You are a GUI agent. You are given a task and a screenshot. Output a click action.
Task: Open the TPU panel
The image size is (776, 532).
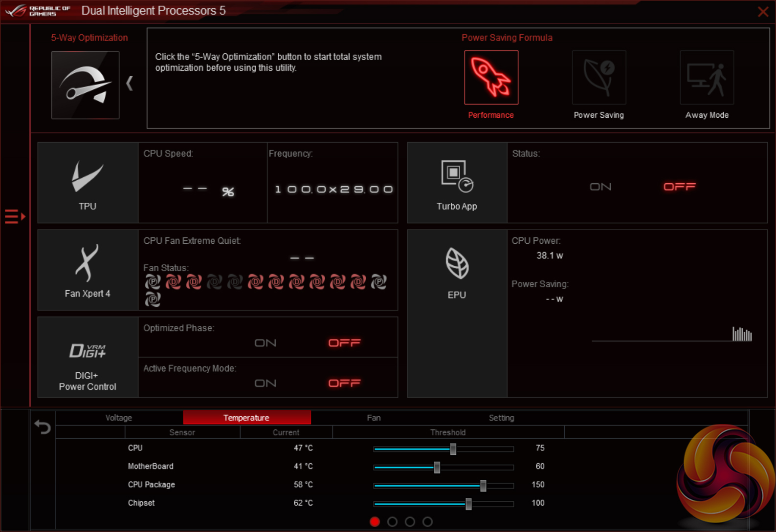[88, 183]
